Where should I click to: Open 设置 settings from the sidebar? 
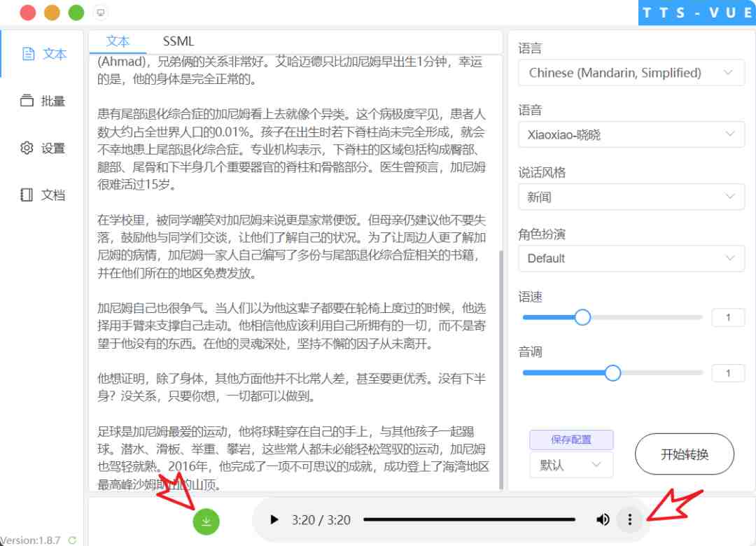[x=43, y=148]
